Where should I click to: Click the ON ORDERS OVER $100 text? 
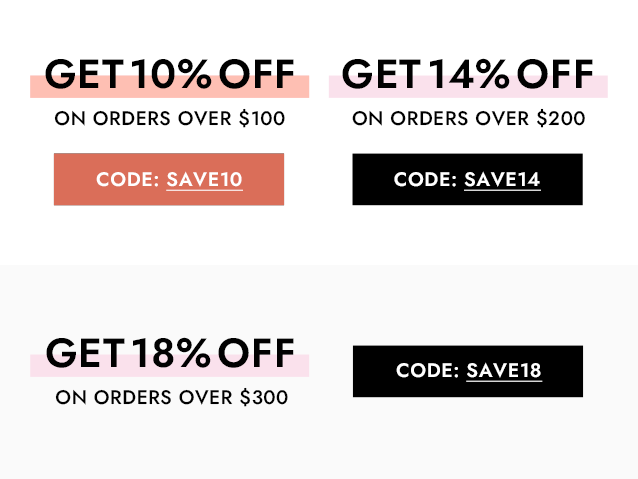click(170, 118)
